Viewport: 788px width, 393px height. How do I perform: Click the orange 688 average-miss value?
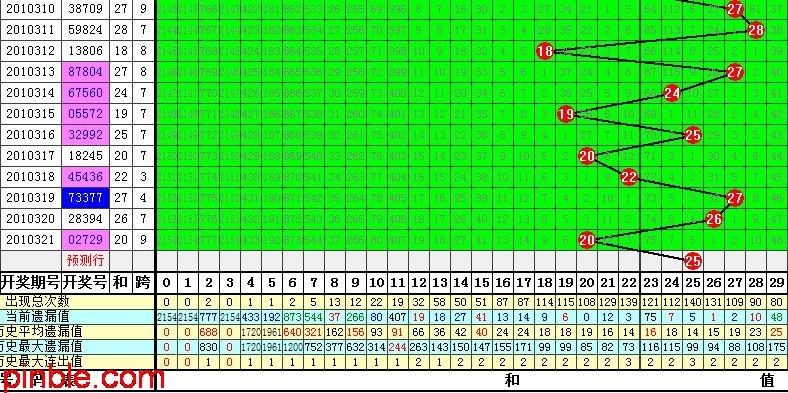click(209, 332)
